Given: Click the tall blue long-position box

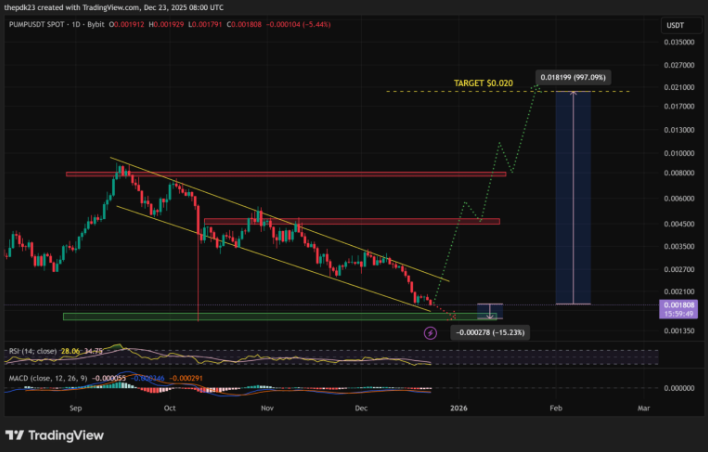Looking at the screenshot, I should click(572, 198).
